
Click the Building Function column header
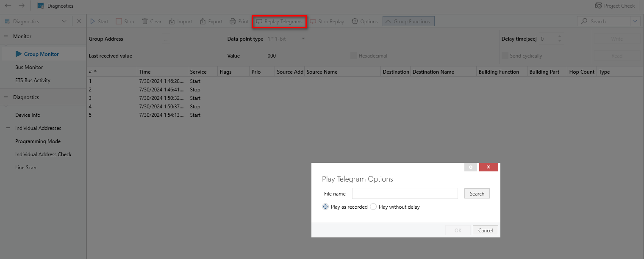(x=502, y=72)
